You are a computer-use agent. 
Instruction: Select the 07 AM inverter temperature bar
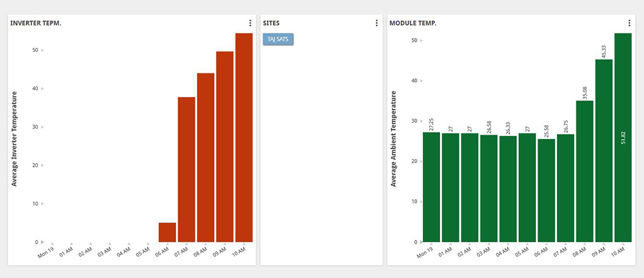(x=186, y=169)
